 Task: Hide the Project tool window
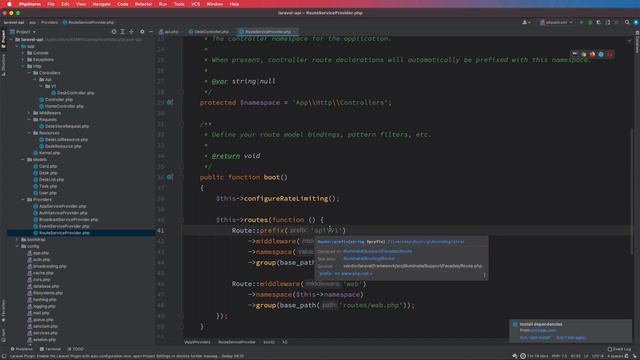click(151, 31)
